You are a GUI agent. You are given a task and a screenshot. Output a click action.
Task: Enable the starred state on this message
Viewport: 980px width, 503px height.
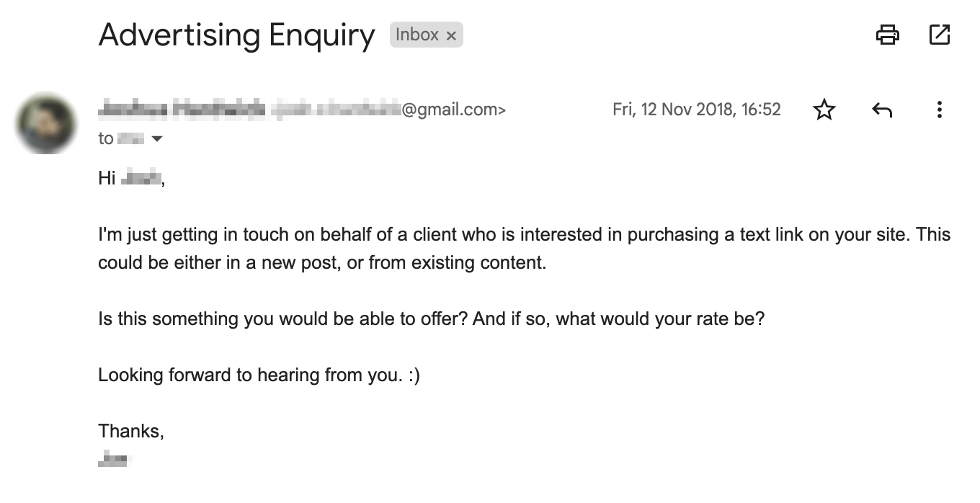[x=824, y=110]
